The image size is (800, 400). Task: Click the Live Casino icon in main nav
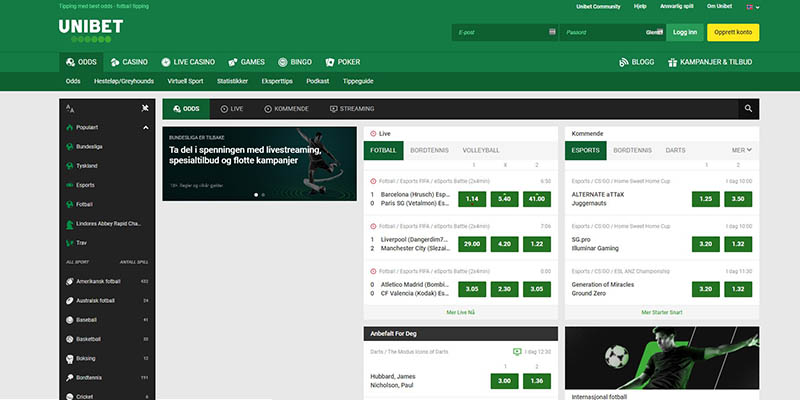coord(166,62)
